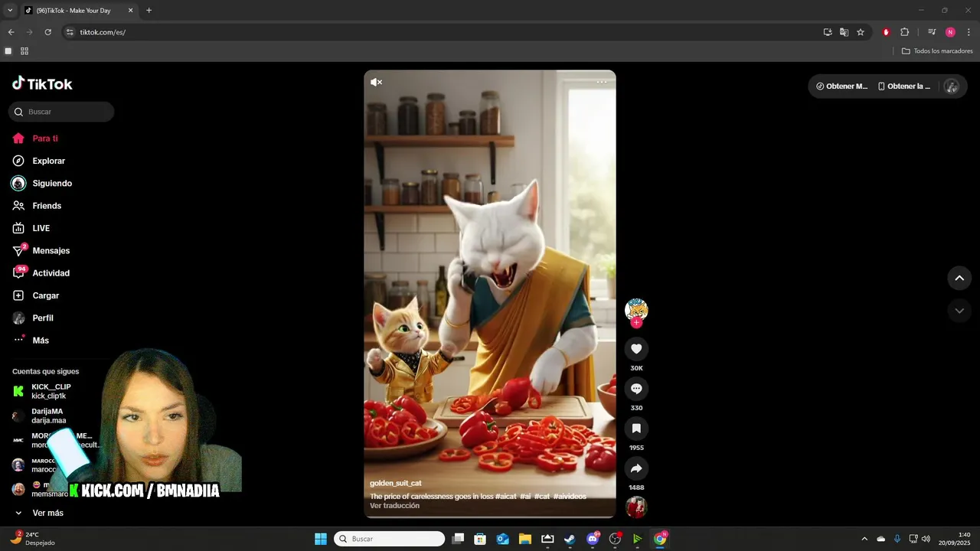Screen dimensions: 980x551
Task: Click the #aivideos hashtag
Action: 570,496
